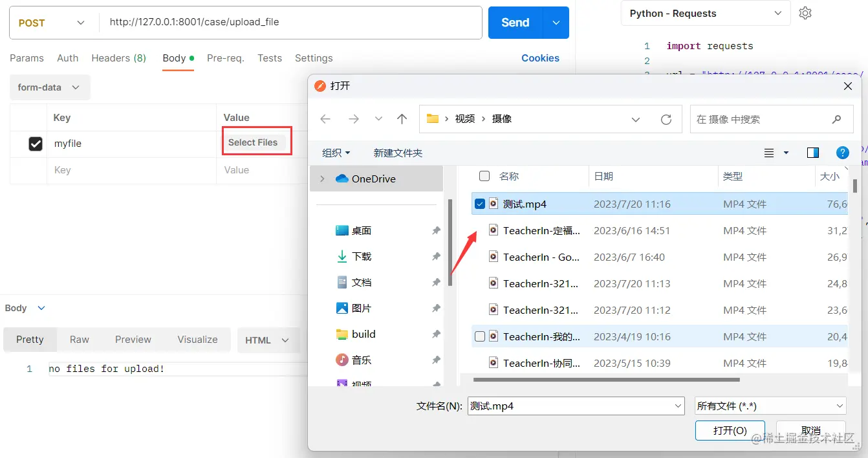Click the sidebar vertical scrollbar
Screen dimensions: 868x458
[x=450, y=242]
